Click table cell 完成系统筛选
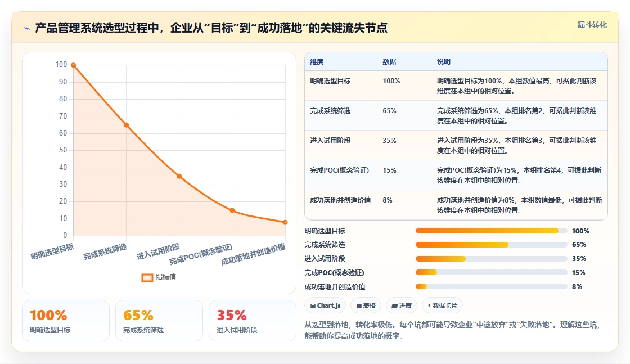The image size is (630, 364). pyautogui.click(x=330, y=110)
